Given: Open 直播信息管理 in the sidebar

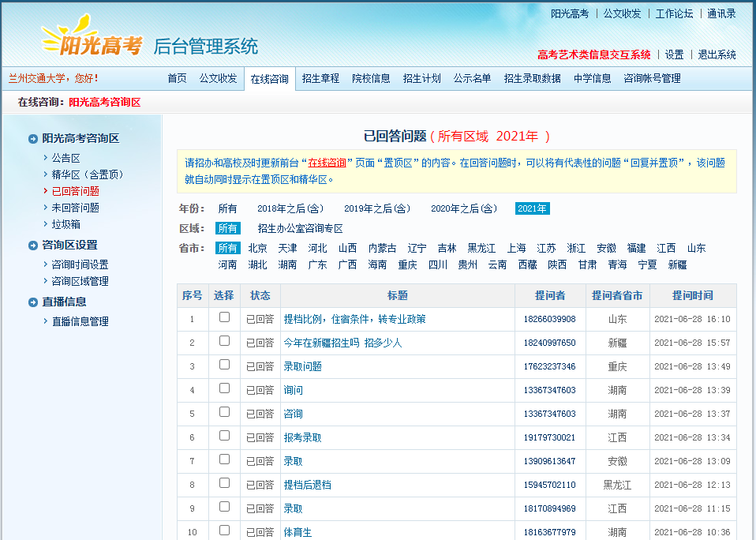Looking at the screenshot, I should pyautogui.click(x=80, y=321).
